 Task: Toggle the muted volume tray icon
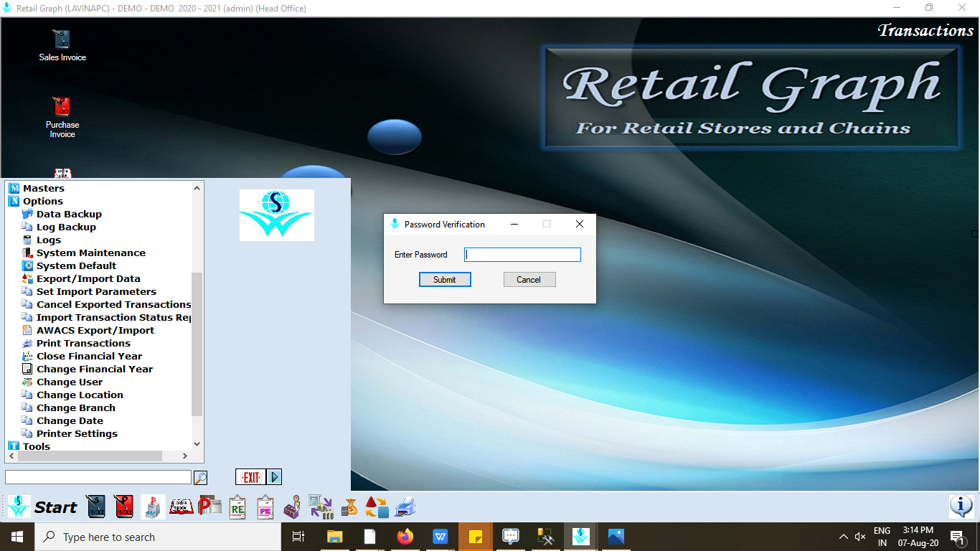point(861,537)
